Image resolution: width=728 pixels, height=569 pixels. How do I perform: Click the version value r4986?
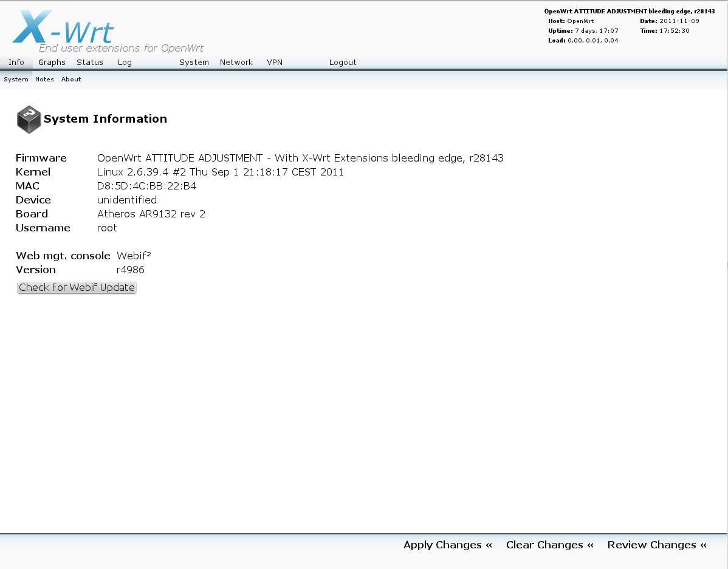point(131,270)
